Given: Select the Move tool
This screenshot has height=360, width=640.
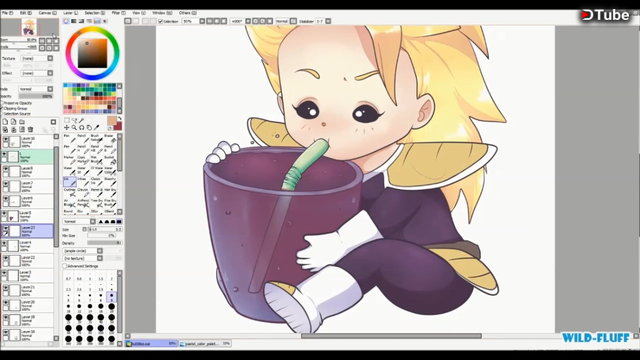Looking at the screenshot, I should click(67, 128).
